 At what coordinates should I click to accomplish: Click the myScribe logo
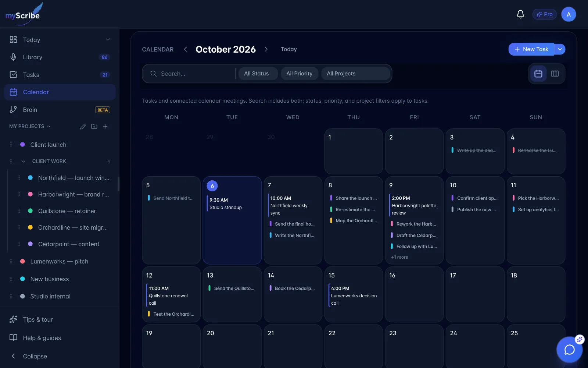pos(24,14)
